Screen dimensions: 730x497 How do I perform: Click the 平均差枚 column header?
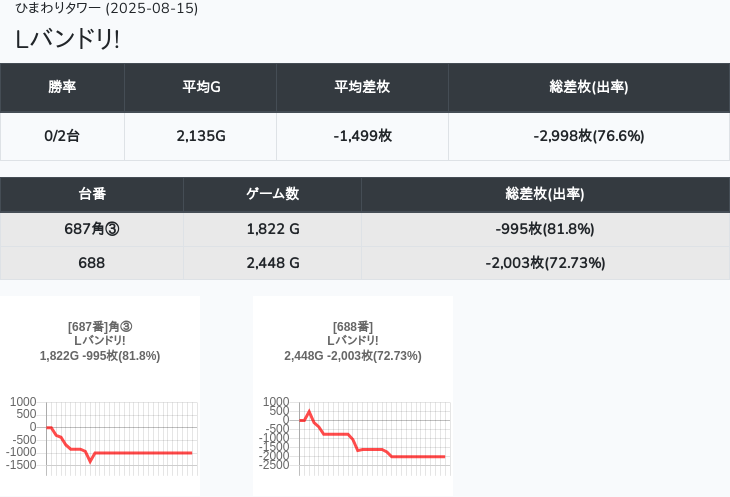pyautogui.click(x=362, y=87)
